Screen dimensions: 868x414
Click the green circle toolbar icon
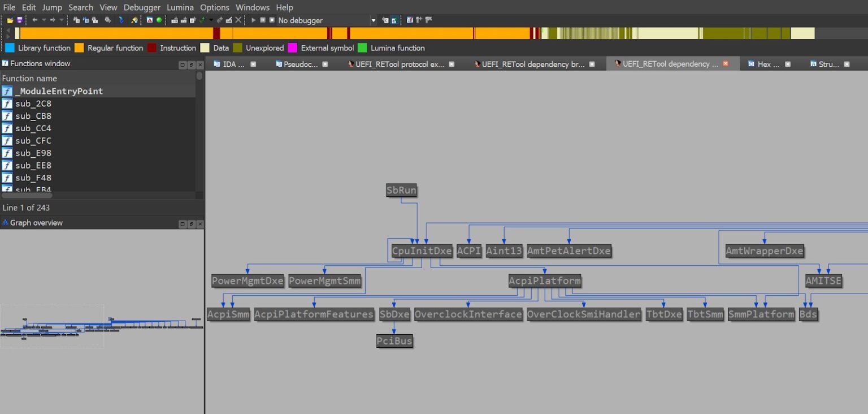[159, 20]
